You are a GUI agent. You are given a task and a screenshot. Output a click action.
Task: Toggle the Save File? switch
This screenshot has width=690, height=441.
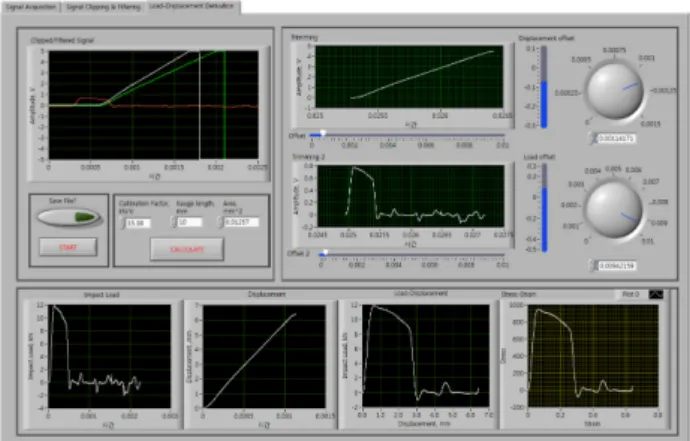tap(69, 217)
